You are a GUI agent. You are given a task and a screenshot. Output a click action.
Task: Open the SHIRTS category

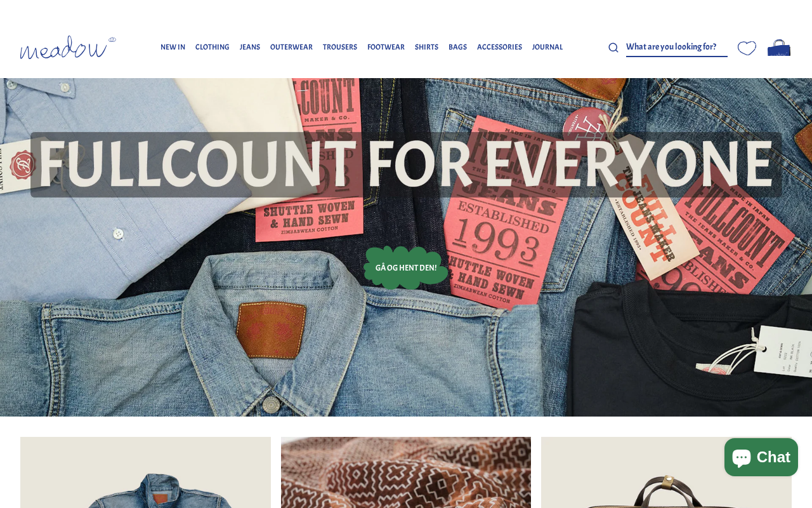tap(426, 48)
